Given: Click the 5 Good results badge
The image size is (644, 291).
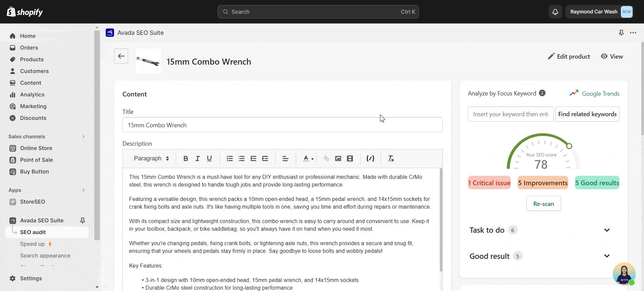Looking at the screenshot, I should tap(597, 183).
